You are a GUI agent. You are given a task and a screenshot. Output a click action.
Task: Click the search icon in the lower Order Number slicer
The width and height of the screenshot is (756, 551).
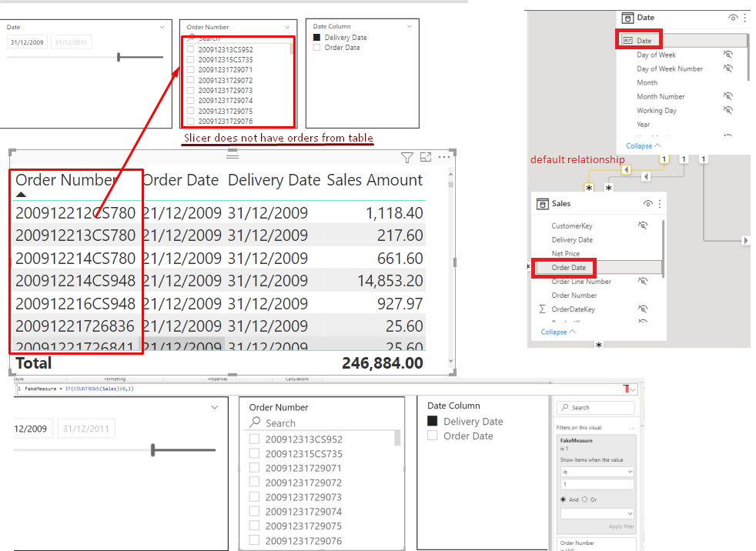(255, 422)
